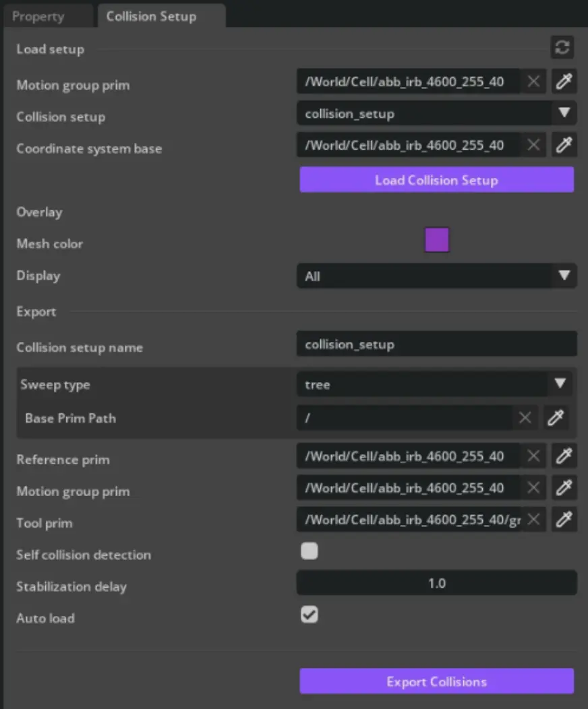This screenshot has height=709, width=588.
Task: Pick the Reference prim with the eyedropper
Action: click(564, 456)
